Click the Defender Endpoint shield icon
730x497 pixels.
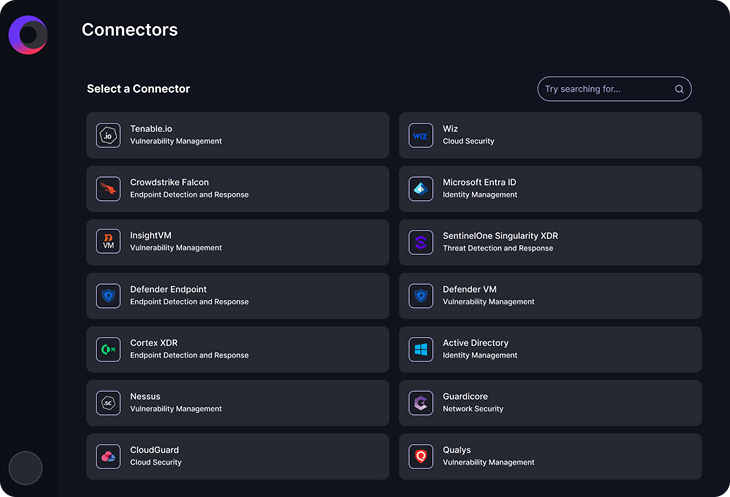tap(108, 296)
